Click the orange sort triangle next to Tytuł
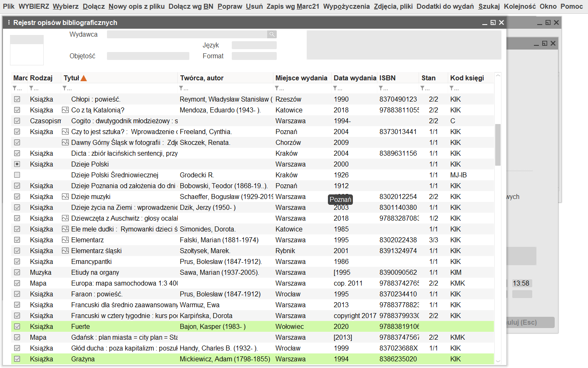 (84, 78)
